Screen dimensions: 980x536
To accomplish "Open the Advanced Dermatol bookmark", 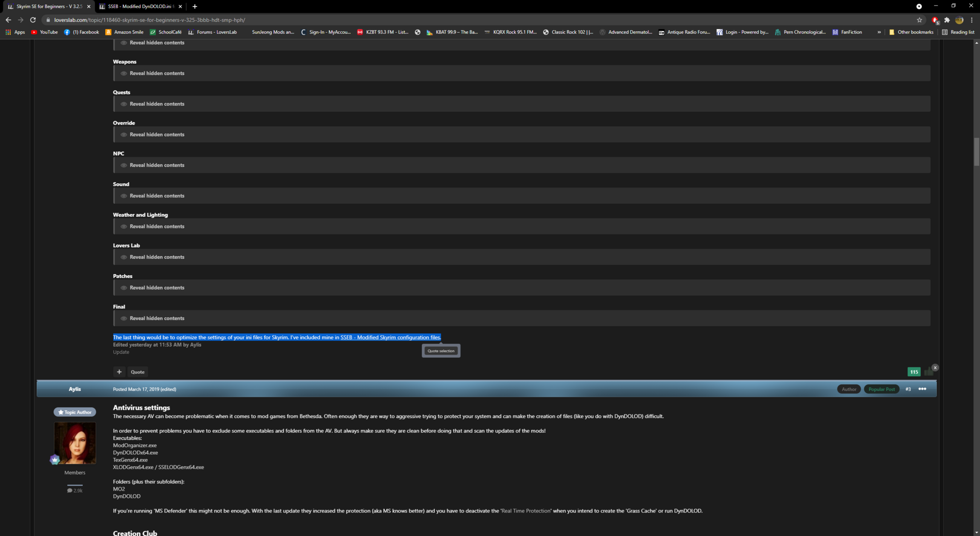I will [x=626, y=32].
